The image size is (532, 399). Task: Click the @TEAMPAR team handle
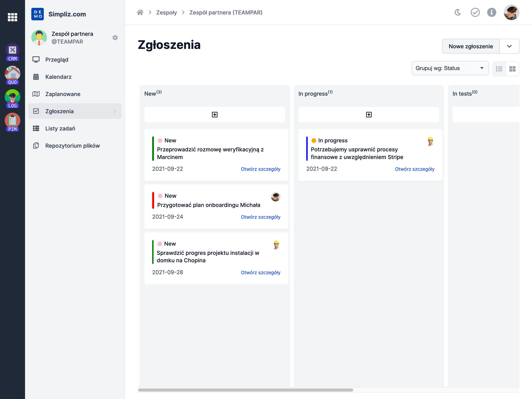point(67,42)
